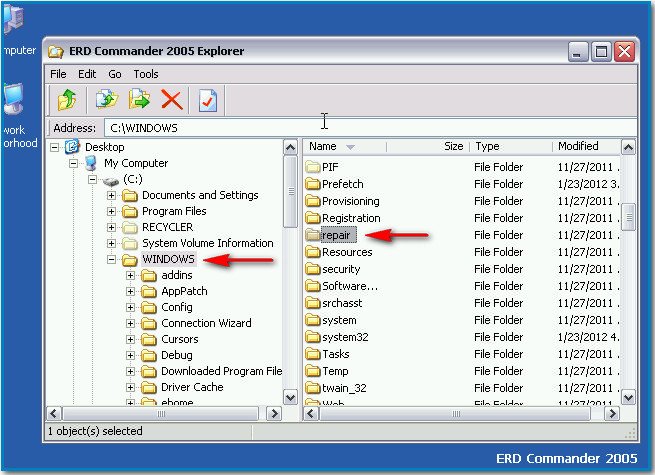This screenshot has width=655, height=475.
Task: Click the tree pane scroll left arrow
Action: [54, 414]
